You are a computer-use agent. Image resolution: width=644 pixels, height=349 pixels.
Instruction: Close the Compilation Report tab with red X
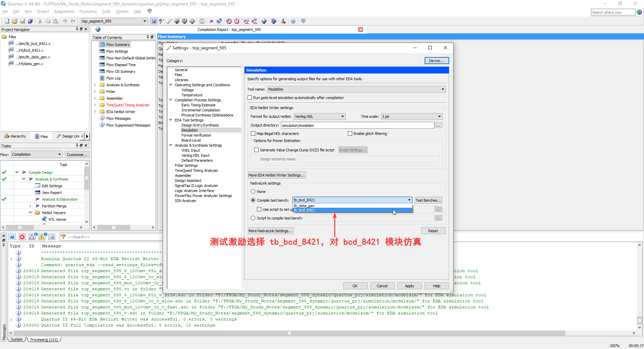pos(361,30)
